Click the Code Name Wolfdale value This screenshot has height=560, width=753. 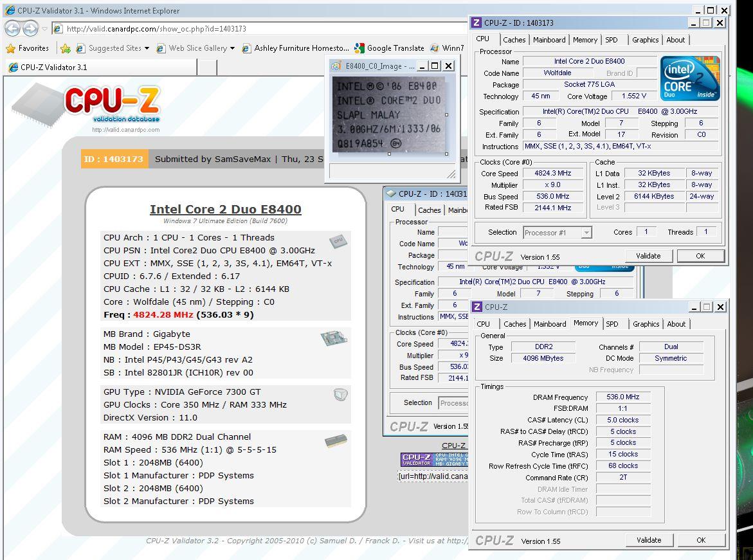tap(557, 73)
